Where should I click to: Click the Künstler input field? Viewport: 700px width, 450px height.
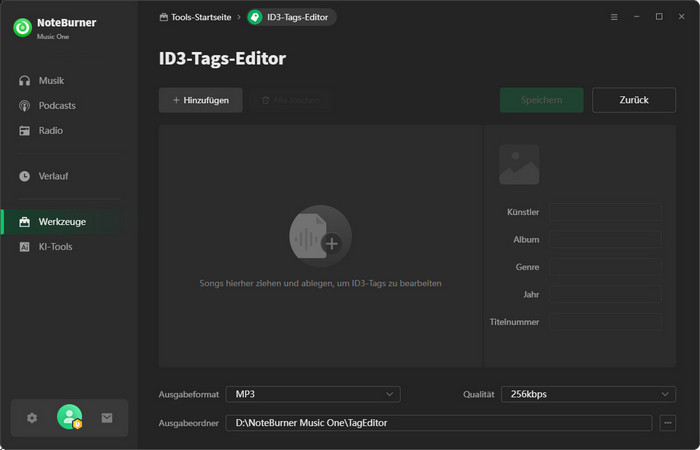tap(604, 212)
